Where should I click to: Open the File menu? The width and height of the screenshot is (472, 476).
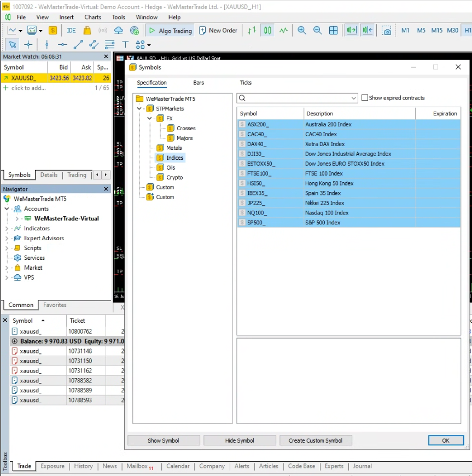tap(21, 18)
